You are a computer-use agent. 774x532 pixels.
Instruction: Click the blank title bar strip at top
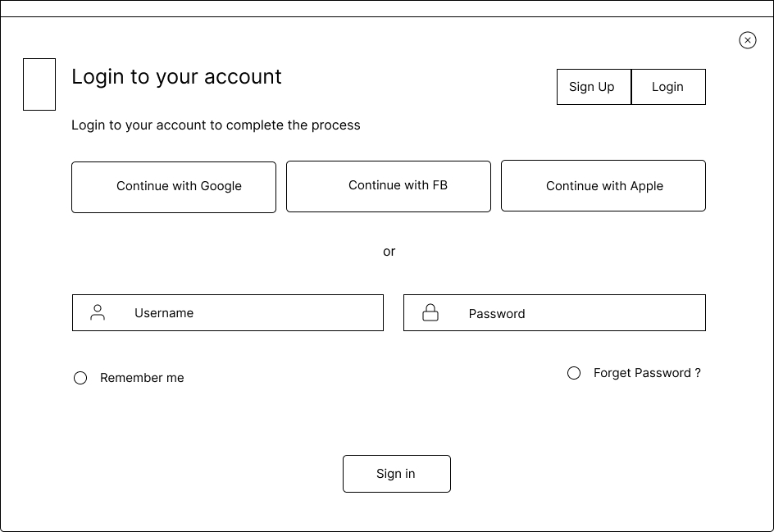click(387, 8)
